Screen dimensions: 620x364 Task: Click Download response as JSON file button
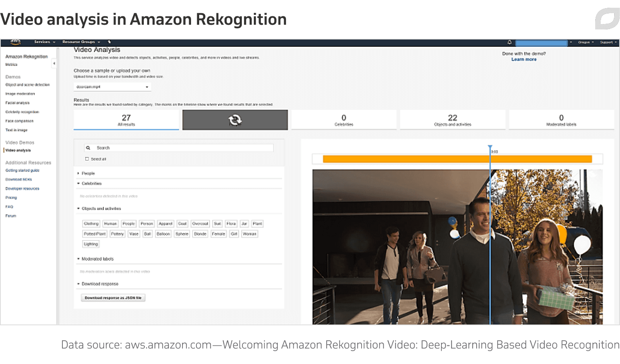pos(113,298)
